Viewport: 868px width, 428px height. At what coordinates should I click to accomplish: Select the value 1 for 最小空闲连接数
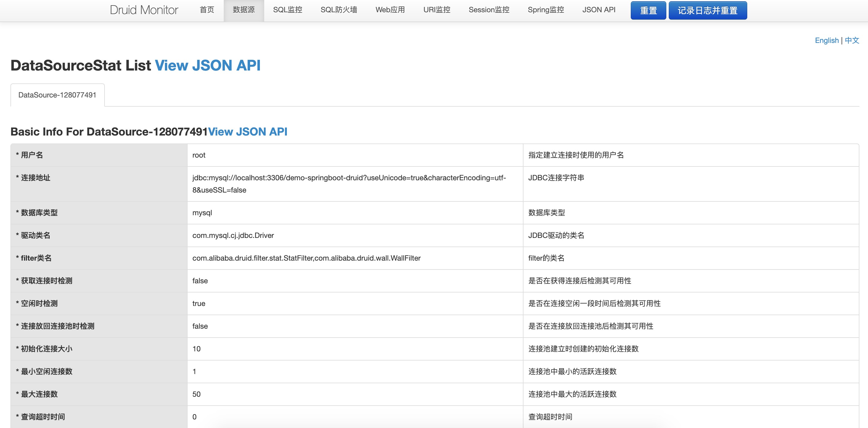pos(194,371)
